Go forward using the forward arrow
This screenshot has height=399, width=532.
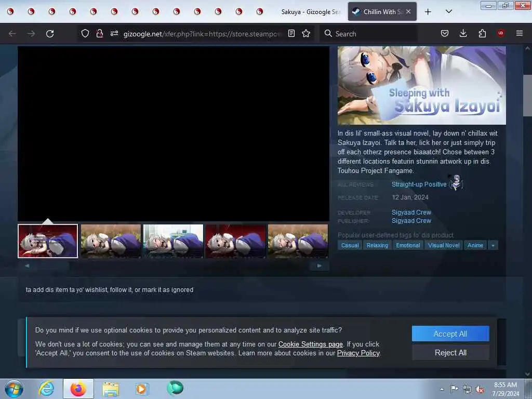[31, 34]
